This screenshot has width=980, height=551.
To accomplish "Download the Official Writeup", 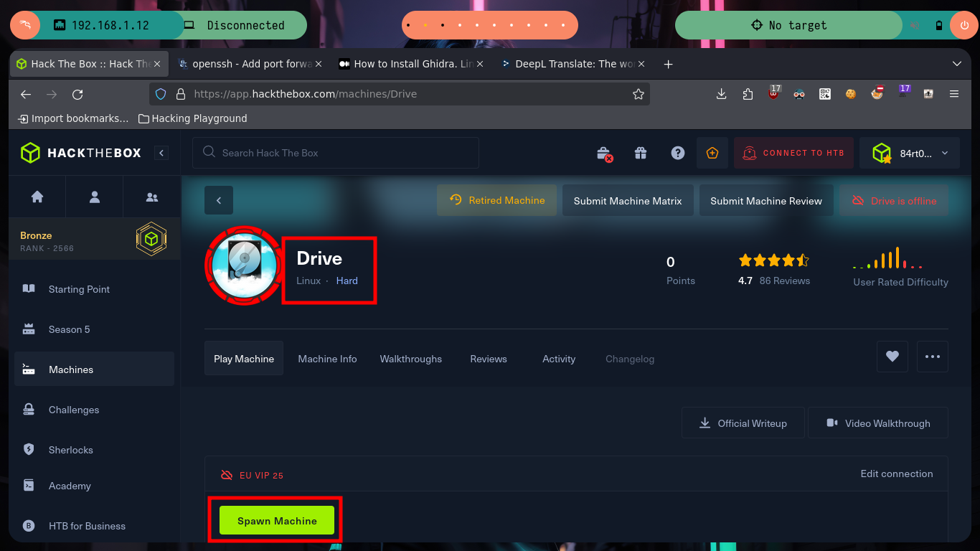I will 743,423.
